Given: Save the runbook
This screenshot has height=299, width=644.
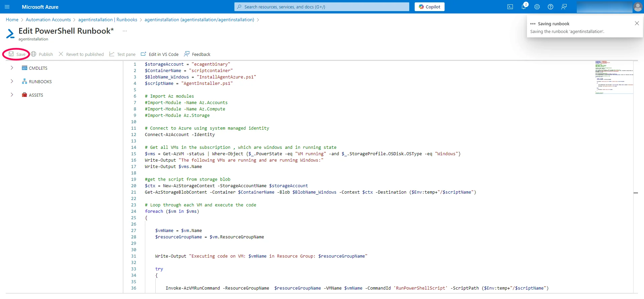Looking at the screenshot, I should point(17,54).
